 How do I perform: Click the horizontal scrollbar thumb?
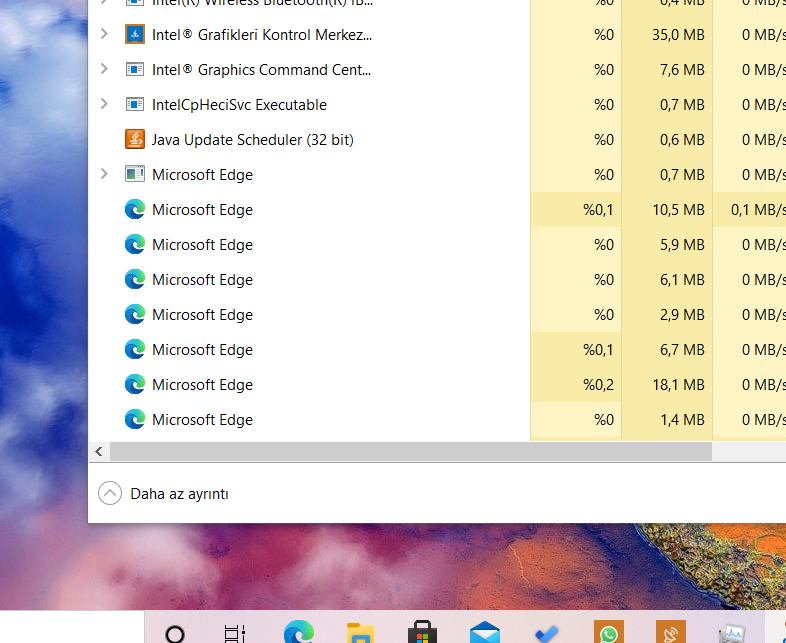point(410,452)
